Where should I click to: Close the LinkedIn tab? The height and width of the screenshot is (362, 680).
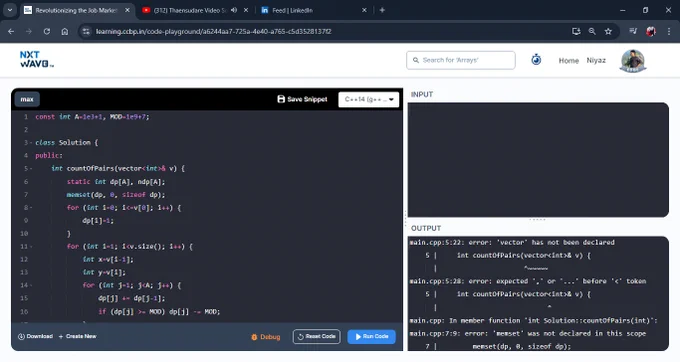(364, 10)
